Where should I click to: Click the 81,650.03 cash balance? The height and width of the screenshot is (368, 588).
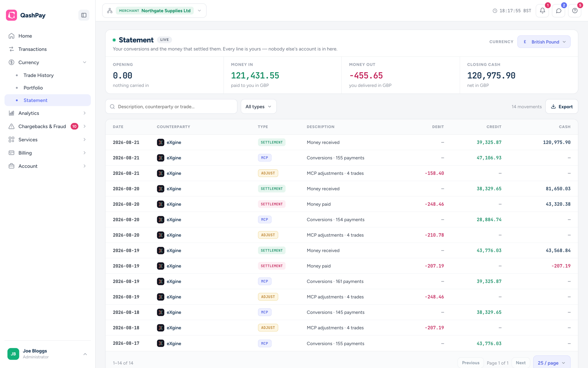pyautogui.click(x=558, y=189)
